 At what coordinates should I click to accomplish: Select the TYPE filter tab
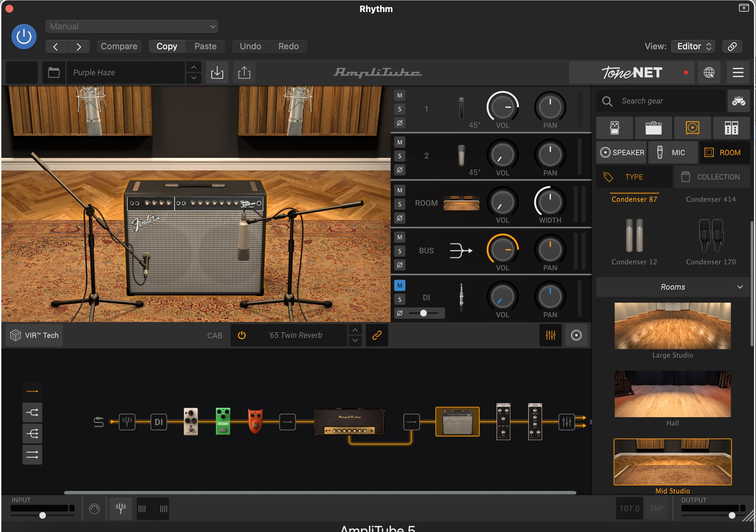click(x=634, y=177)
